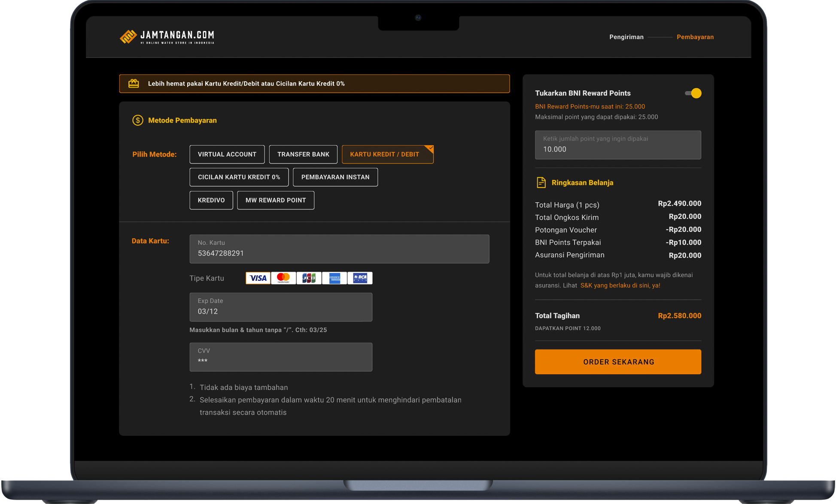Select Kredivo payment method

pos(211,200)
